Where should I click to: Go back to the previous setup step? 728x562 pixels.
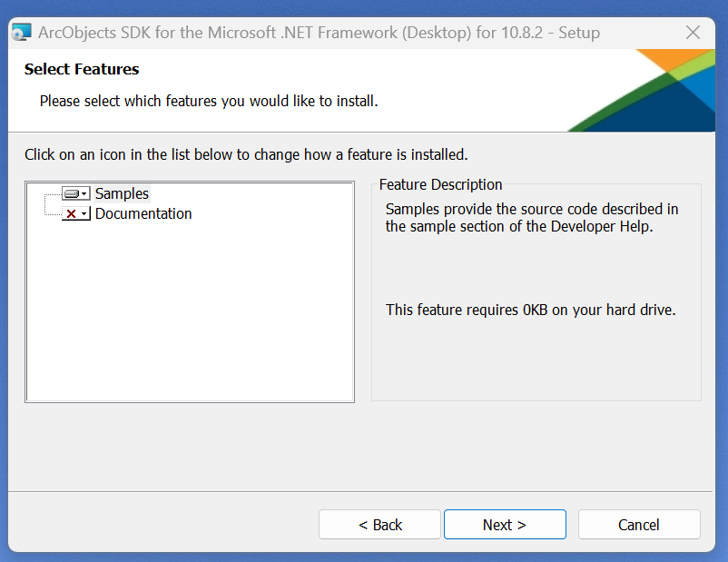pos(379,524)
